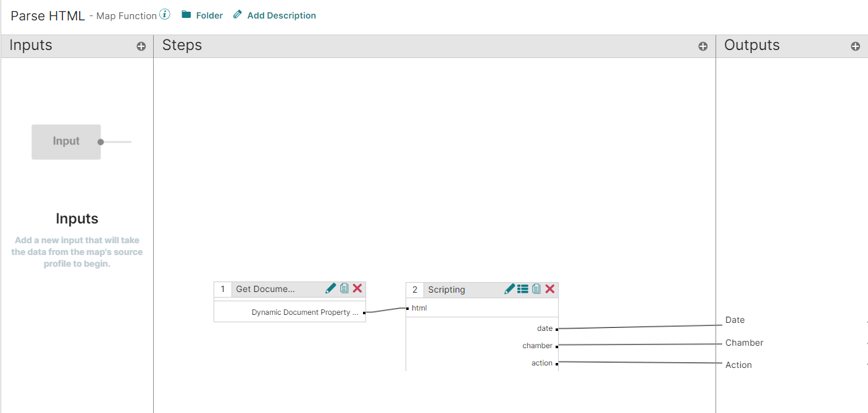Image resolution: width=868 pixels, height=413 pixels.
Task: Select the Date item in the Outputs panel
Action: point(735,320)
